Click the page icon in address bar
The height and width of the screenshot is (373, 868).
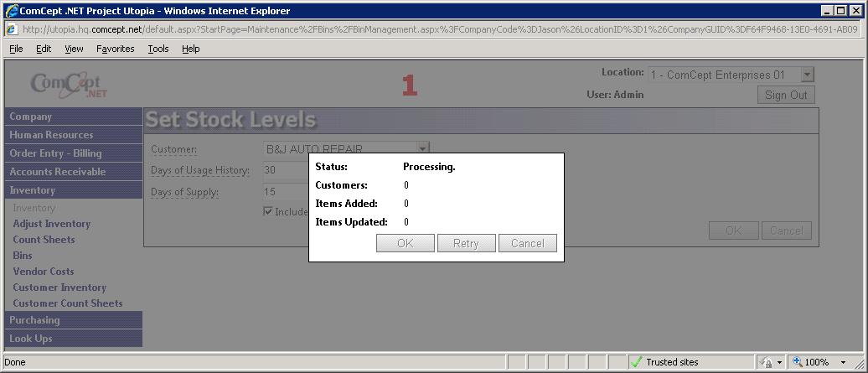click(x=13, y=29)
